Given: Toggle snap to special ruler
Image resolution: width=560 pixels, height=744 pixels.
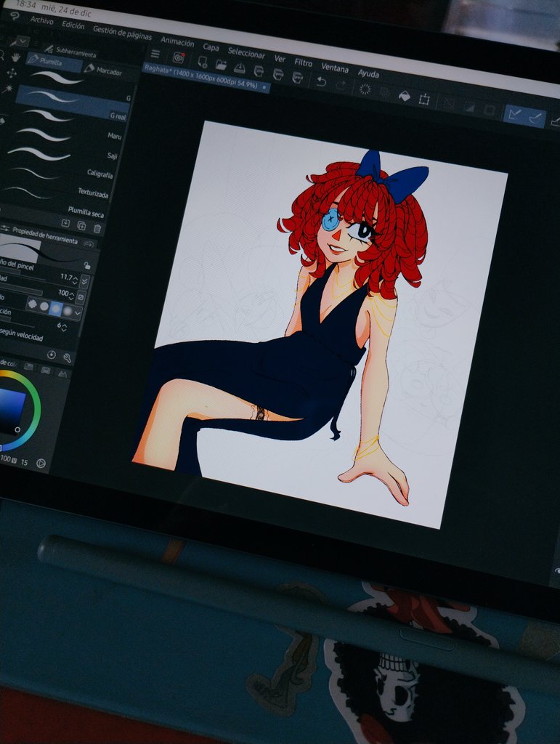Looking at the screenshot, I should (x=535, y=117).
